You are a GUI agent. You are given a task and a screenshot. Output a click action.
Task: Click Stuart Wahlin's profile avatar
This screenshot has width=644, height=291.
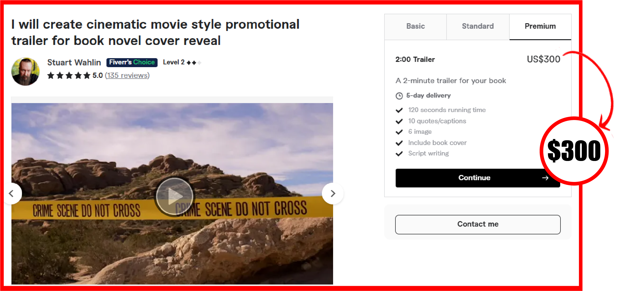point(25,72)
